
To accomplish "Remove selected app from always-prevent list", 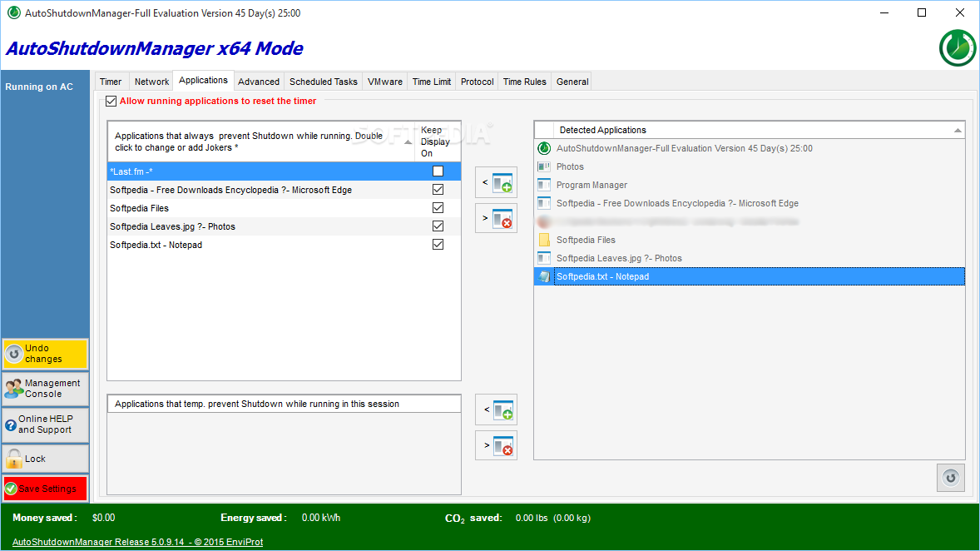I will tap(497, 218).
